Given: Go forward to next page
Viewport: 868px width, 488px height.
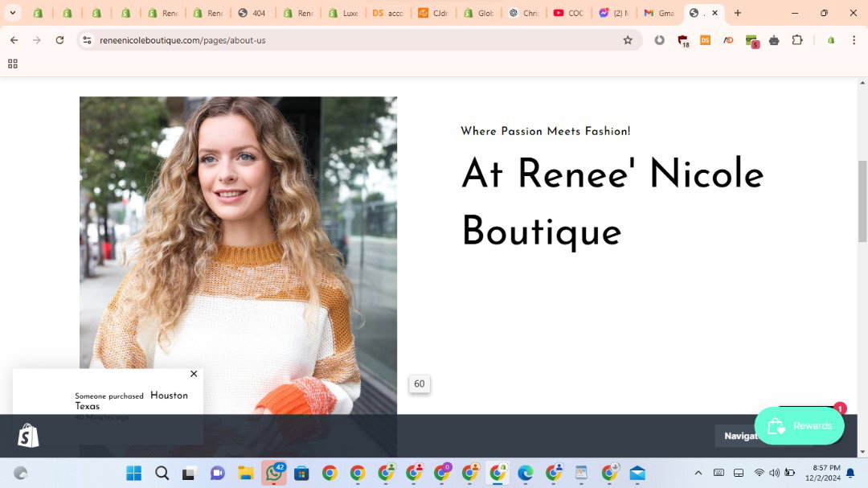Looking at the screenshot, I should [x=36, y=40].
